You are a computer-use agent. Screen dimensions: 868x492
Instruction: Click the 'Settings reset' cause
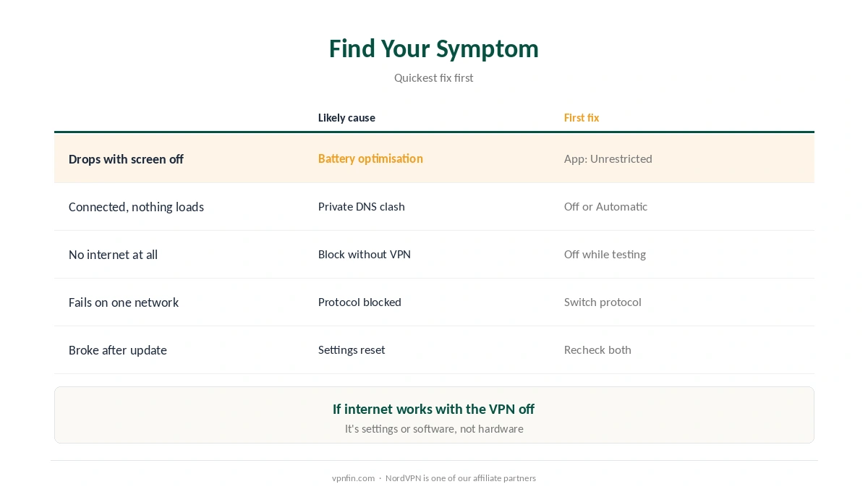coord(352,349)
